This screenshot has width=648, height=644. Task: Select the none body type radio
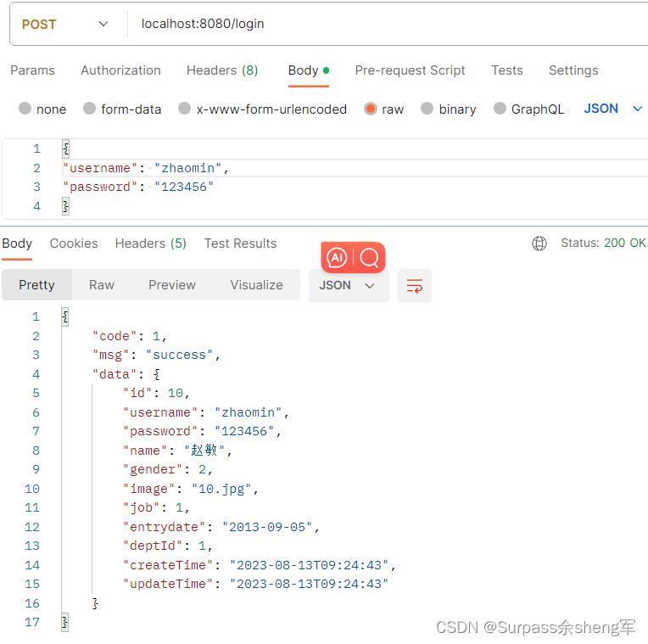(x=25, y=109)
